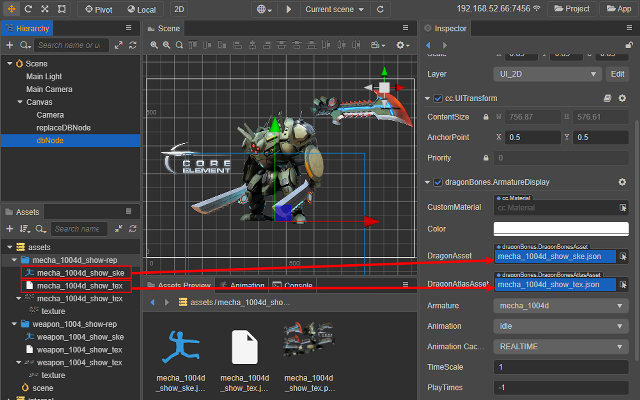640x400 pixels.
Task: Go back in Inspector history
Action: click(x=428, y=45)
